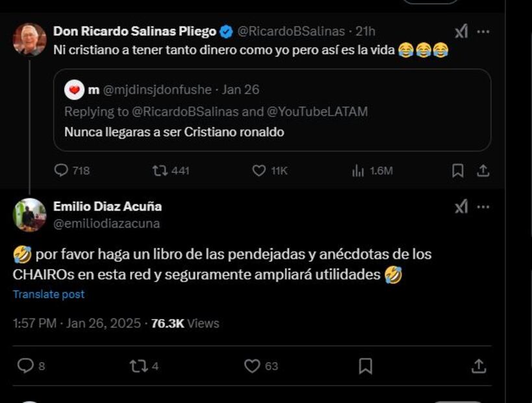Reply to Ricardo Salinas post with 718 replies
This screenshot has height=403, width=532.
click(62, 170)
